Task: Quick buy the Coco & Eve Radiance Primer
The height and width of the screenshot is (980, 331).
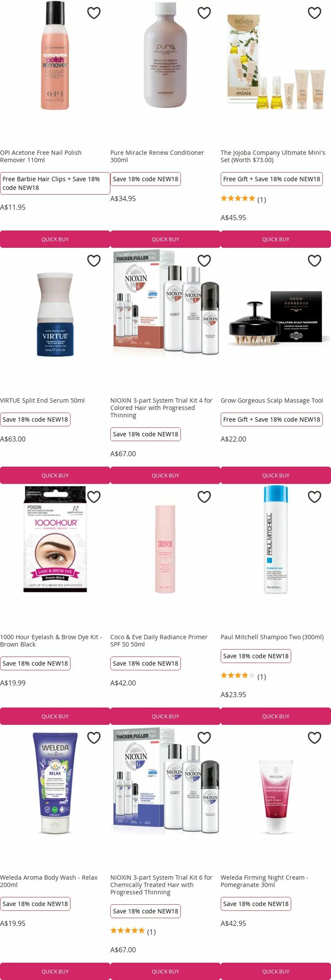Action: pos(165,716)
